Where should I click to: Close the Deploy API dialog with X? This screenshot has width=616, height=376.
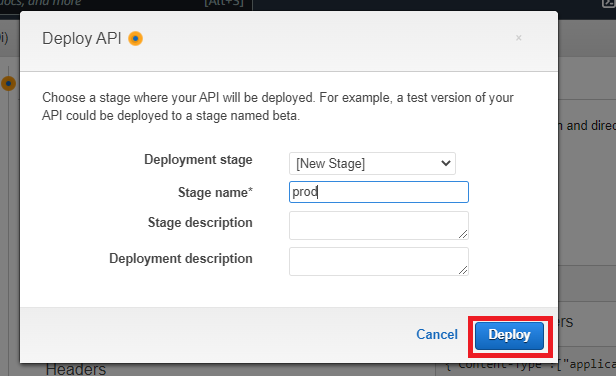519,38
